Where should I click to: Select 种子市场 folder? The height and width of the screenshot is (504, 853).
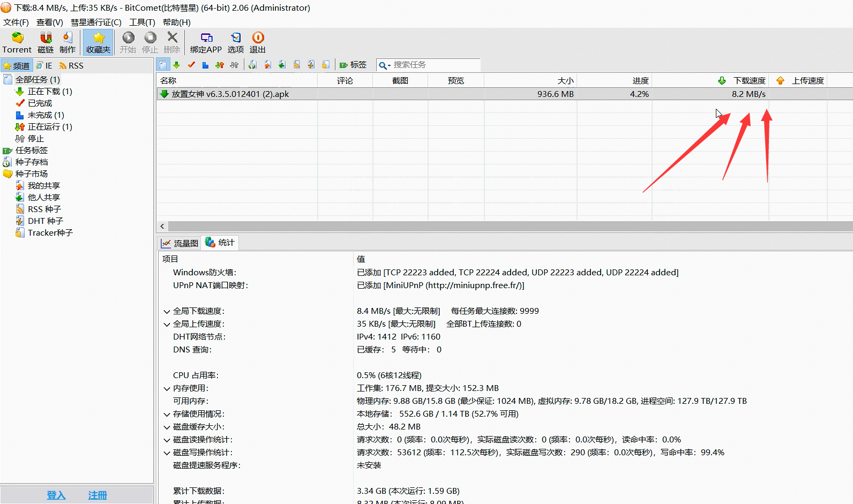(32, 174)
